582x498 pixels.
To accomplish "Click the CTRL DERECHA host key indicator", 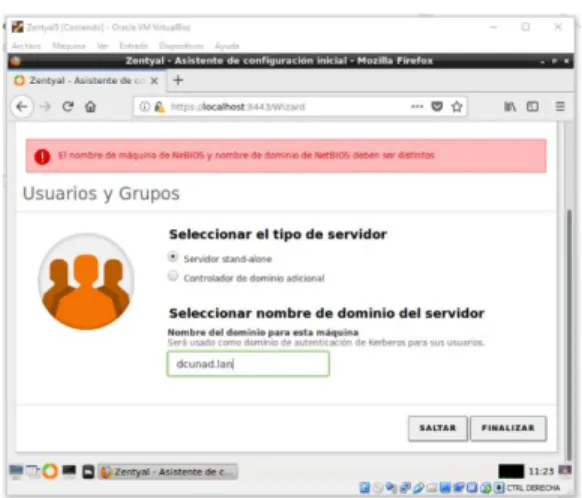I will pos(533,488).
